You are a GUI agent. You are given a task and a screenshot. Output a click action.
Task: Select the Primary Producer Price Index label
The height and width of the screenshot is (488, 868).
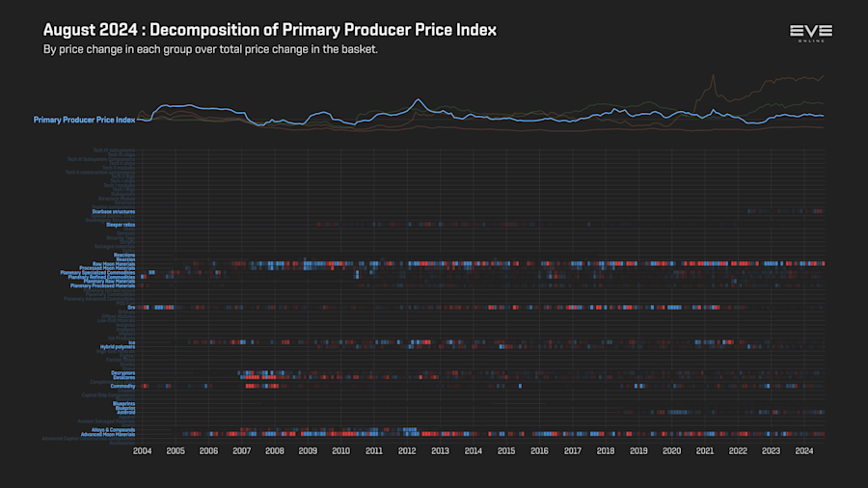click(84, 120)
